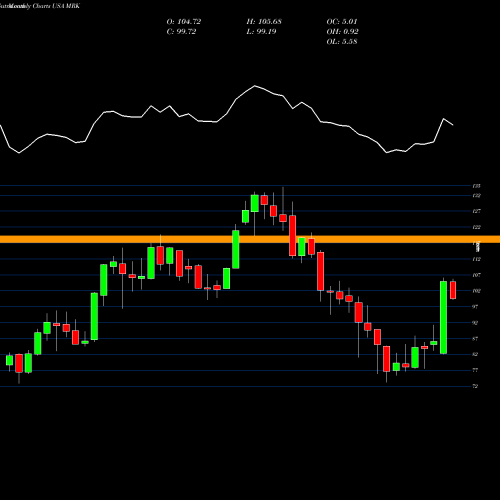Click the 102 price axis label

click(477, 291)
